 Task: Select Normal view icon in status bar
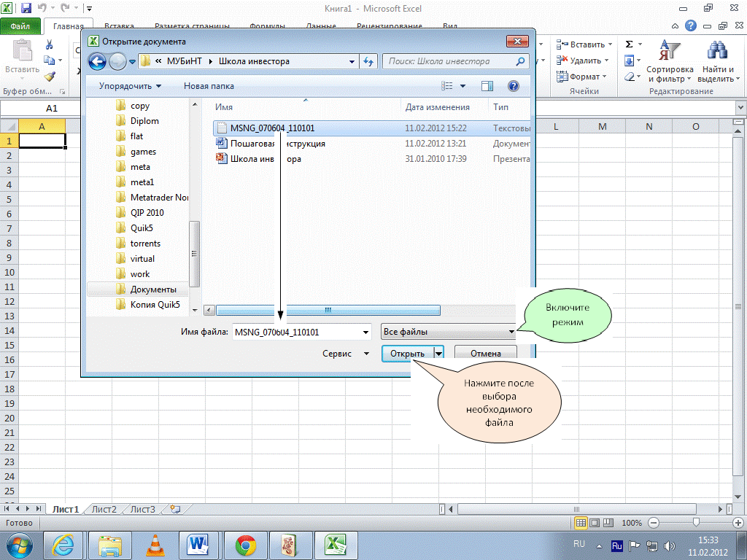coord(581,523)
